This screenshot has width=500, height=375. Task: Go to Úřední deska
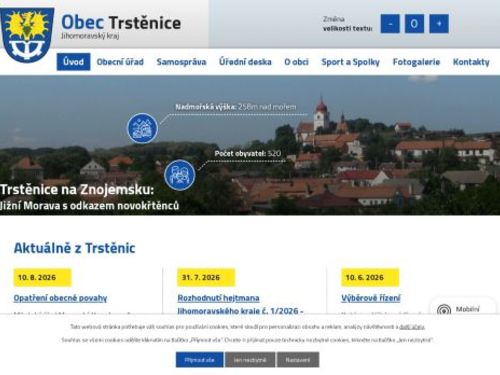coord(245,62)
